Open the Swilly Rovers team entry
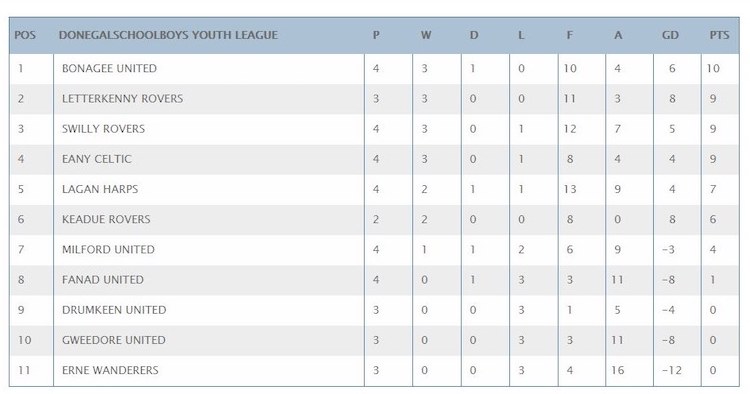 [103, 129]
